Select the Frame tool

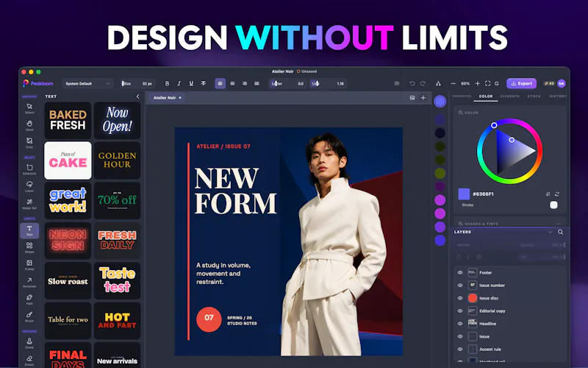point(29,265)
